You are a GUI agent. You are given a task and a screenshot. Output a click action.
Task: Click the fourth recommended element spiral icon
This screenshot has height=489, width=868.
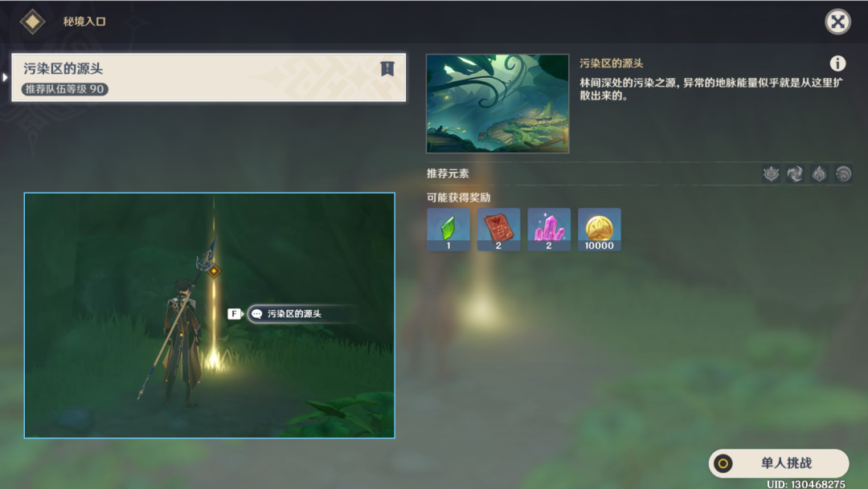(843, 173)
